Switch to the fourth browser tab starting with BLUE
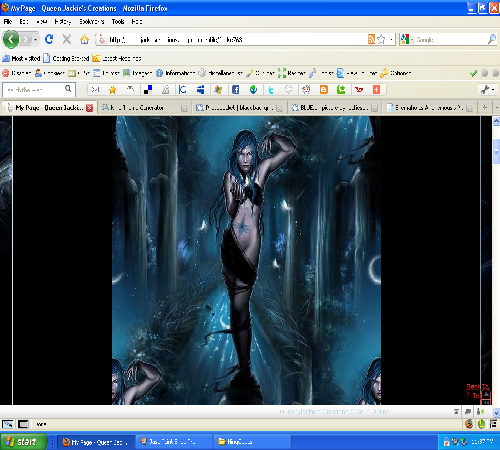 334,108
